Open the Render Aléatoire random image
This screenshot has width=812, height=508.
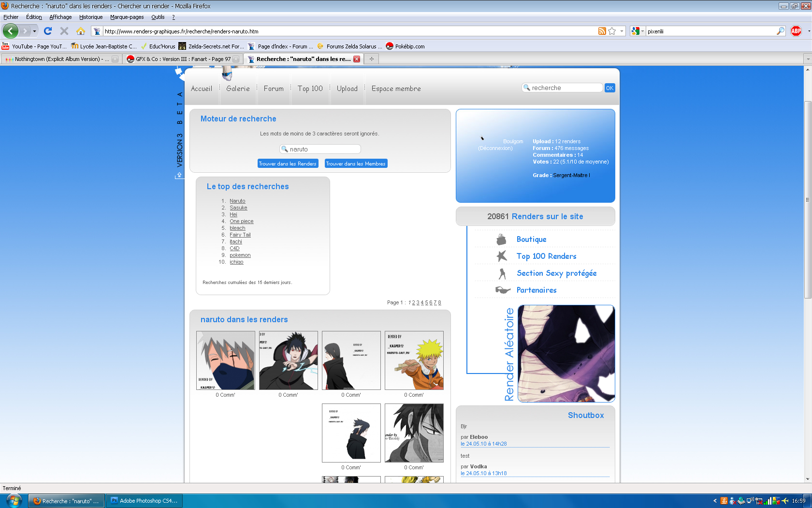click(x=566, y=354)
